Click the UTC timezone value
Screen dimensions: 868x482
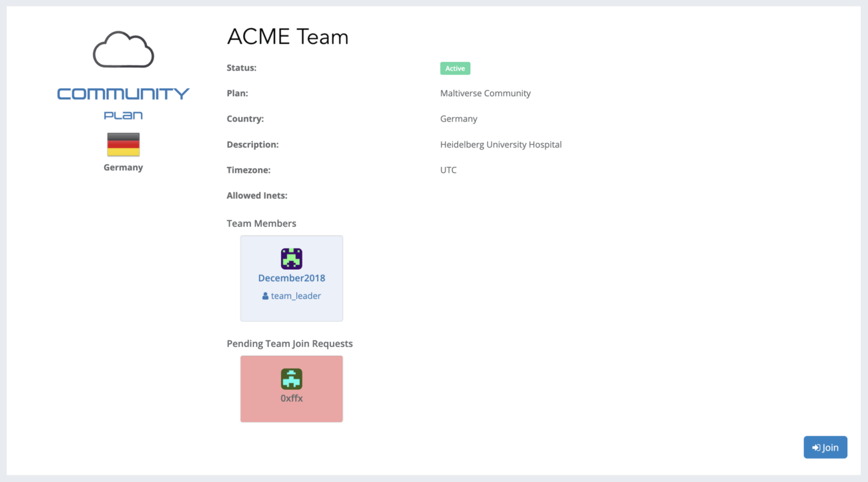[449, 170]
